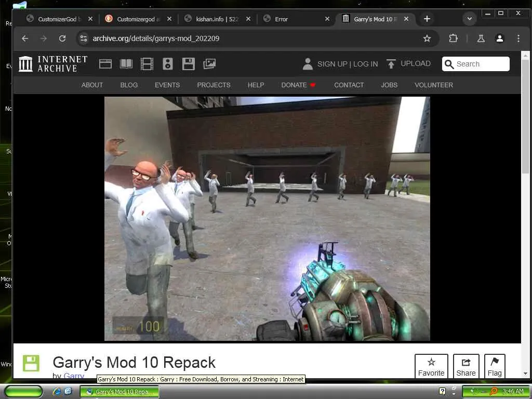
Task: Open a new tab with the plus button
Action: click(427, 19)
